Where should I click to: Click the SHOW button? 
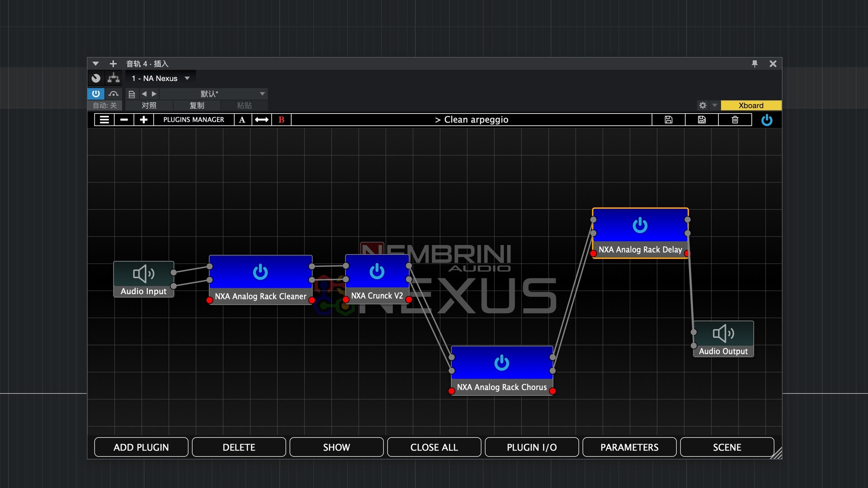336,447
